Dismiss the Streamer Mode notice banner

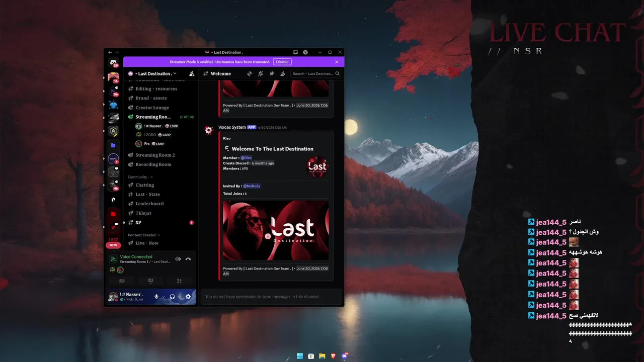(337, 62)
